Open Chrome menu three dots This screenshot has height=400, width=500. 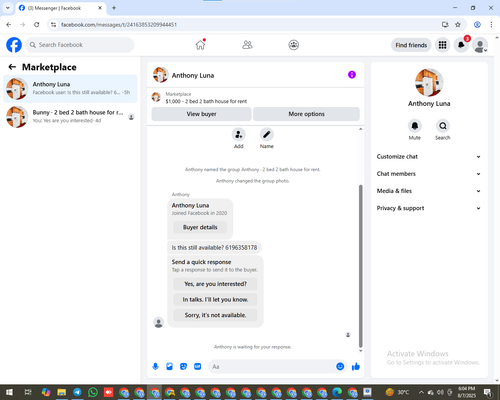[x=491, y=25]
